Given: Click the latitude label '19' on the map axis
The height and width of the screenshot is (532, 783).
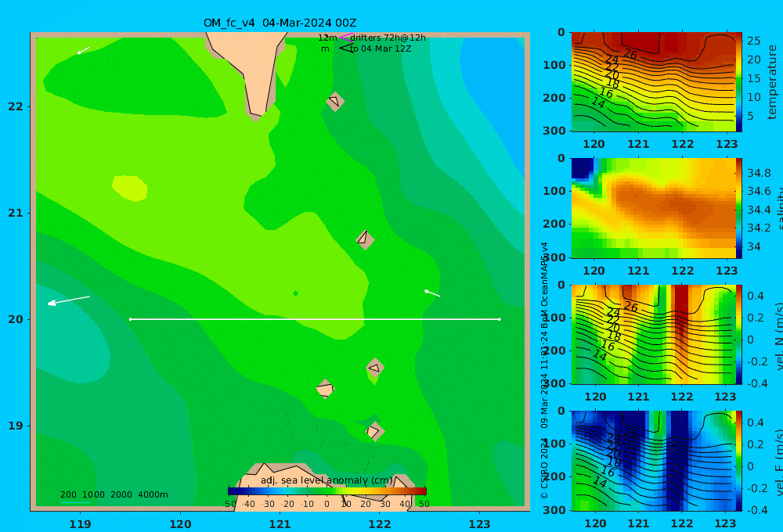Looking at the screenshot, I should click(x=16, y=426).
